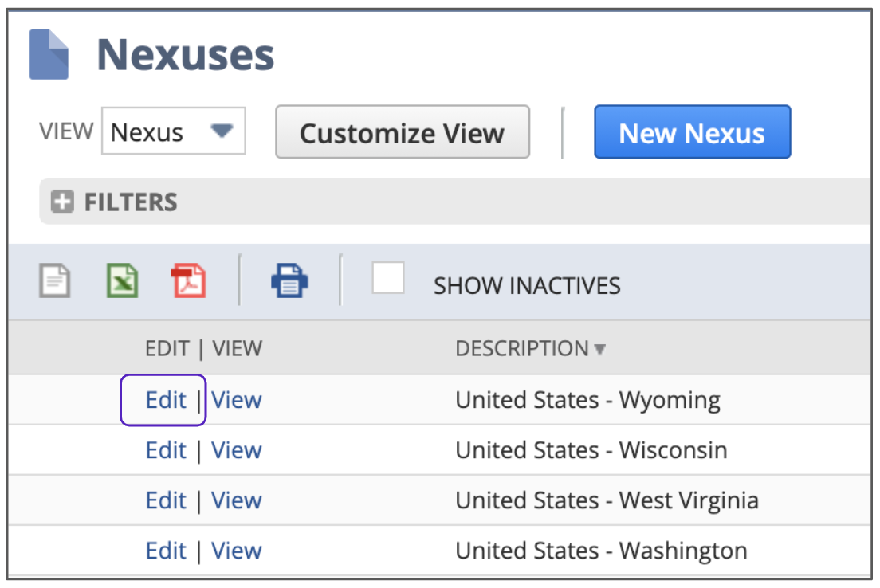Enable the Show Inactives checkbox
This screenshot has height=588, width=880.
click(388, 279)
